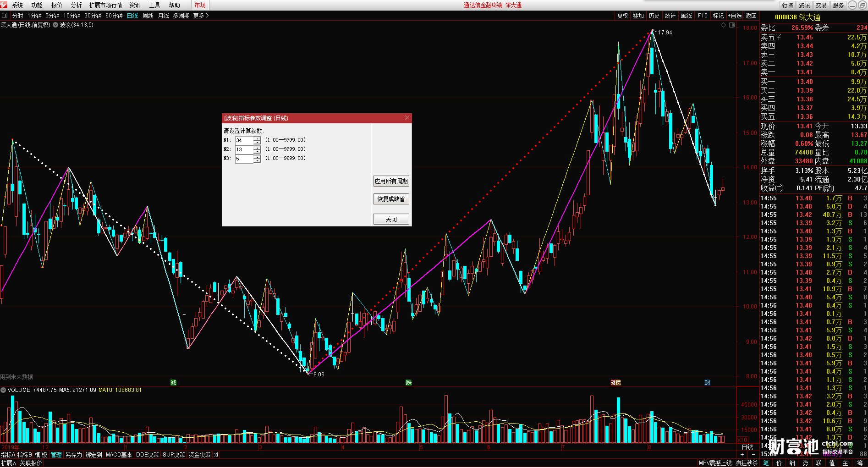
Task: Decrease N2 value with down arrow
Action: point(257,152)
